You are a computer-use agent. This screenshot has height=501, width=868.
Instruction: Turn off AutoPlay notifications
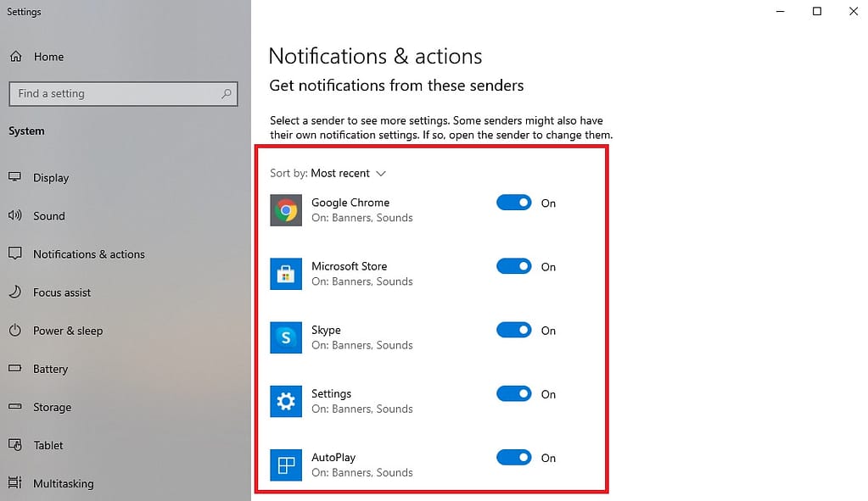tap(513, 457)
